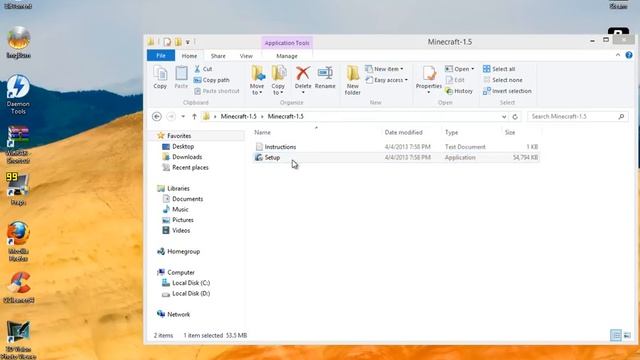This screenshot has width=640, height=360.
Task: Open the Easy access dropdown
Action: click(x=387, y=80)
